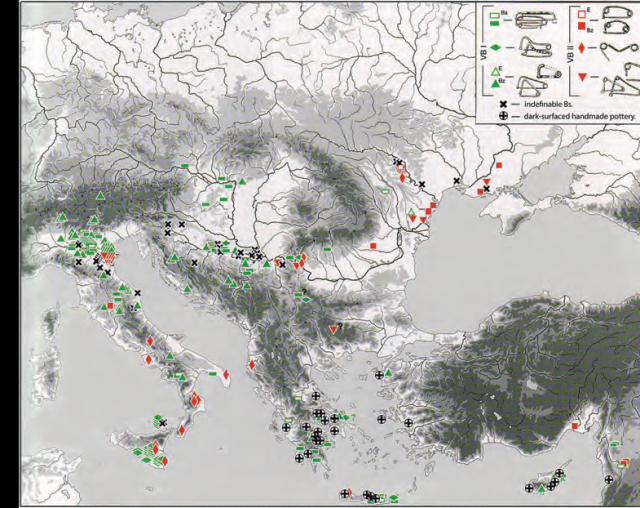Screen dimensions: 640x508
Task: Select the green diamond symbol in legend
Action: 493,46
